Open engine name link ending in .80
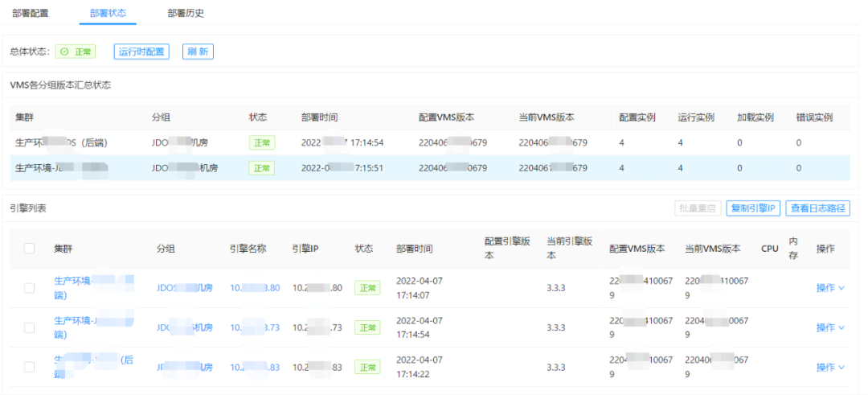This screenshot has width=868, height=395. click(255, 288)
